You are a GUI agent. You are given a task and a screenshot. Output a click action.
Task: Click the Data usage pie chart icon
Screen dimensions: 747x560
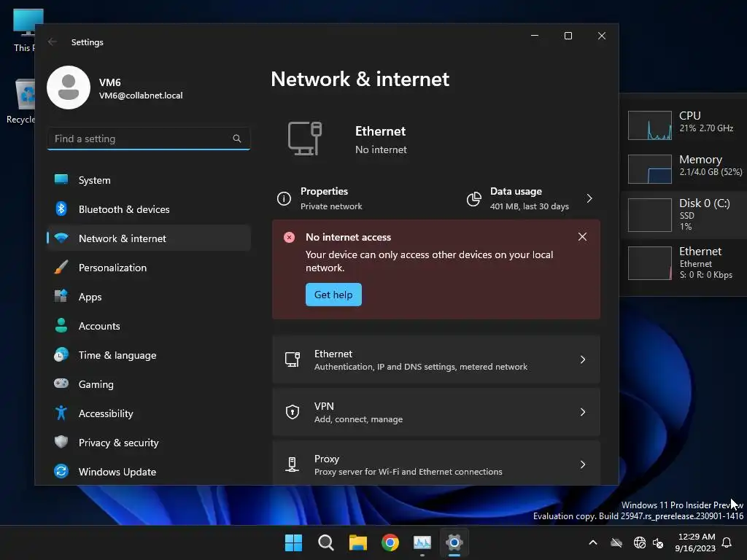pyautogui.click(x=473, y=198)
